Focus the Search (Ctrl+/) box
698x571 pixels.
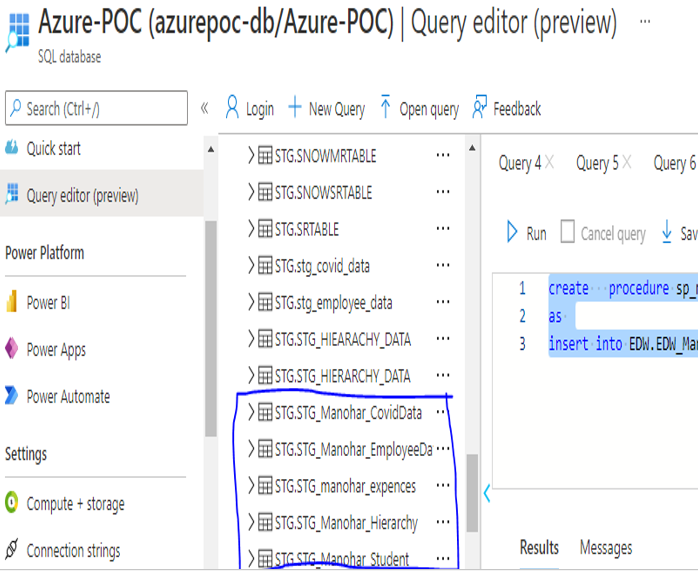click(x=96, y=108)
